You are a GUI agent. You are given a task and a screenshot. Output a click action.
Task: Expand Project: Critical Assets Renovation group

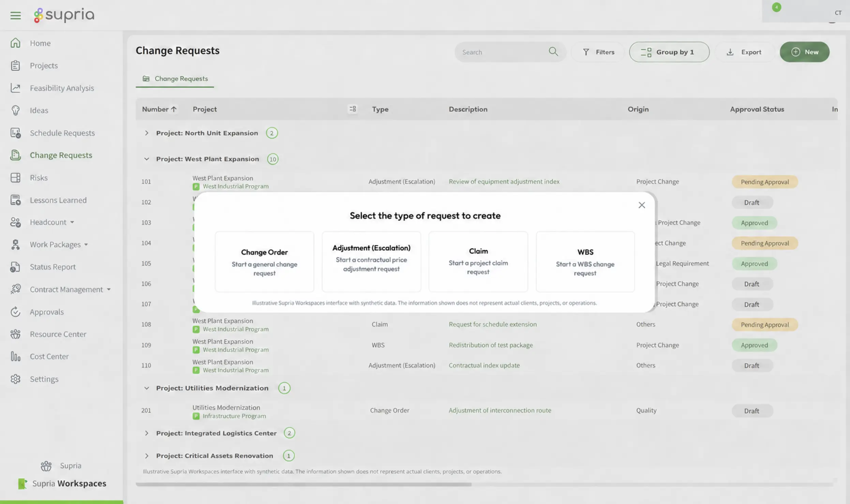(147, 456)
